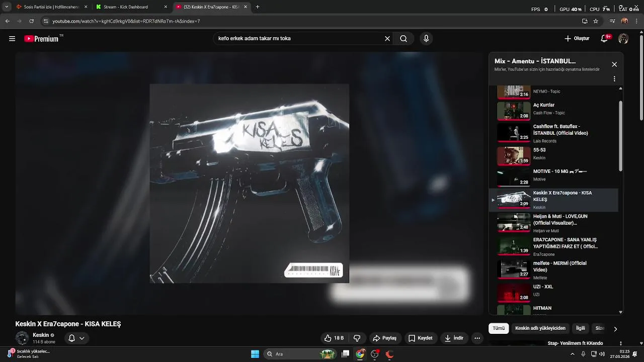Open the notifications bell with 9+ badge
Screen dimensions: 644x362
pos(605,39)
